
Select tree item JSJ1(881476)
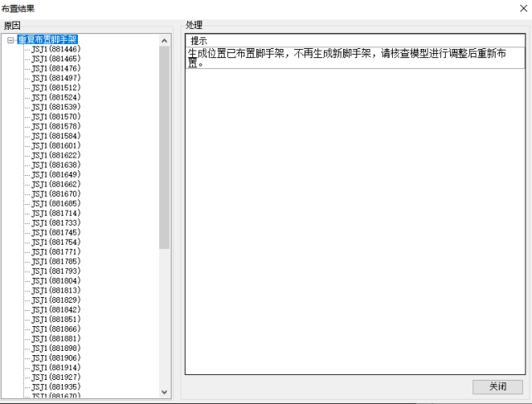[56, 68]
